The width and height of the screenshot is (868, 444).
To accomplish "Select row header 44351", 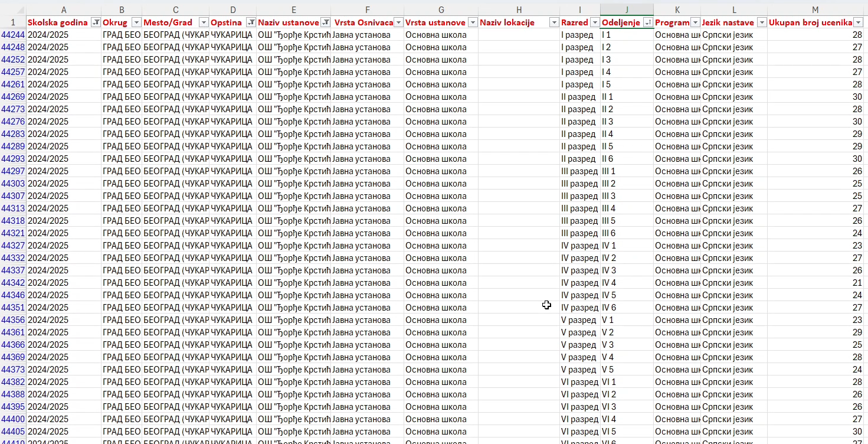I will pyautogui.click(x=13, y=308).
